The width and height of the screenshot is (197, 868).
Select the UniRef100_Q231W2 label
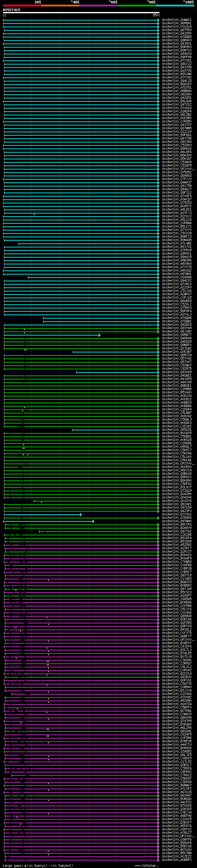point(176,349)
